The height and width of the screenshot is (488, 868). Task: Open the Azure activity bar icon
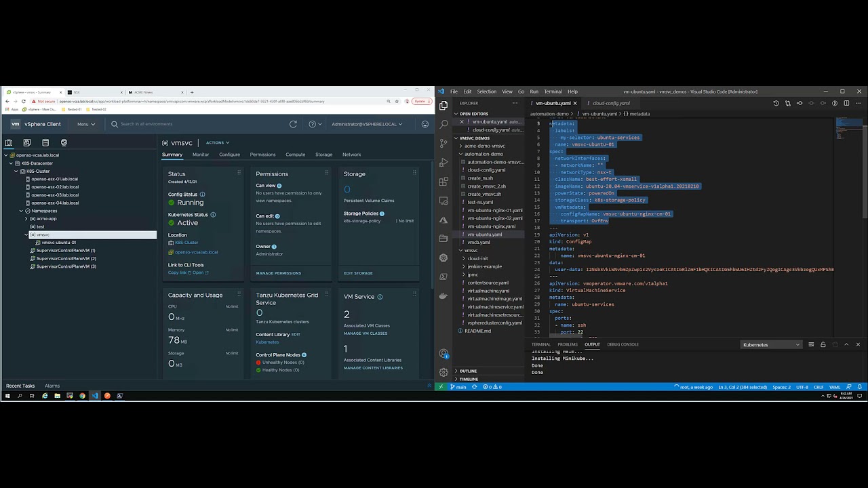pyautogui.click(x=443, y=220)
